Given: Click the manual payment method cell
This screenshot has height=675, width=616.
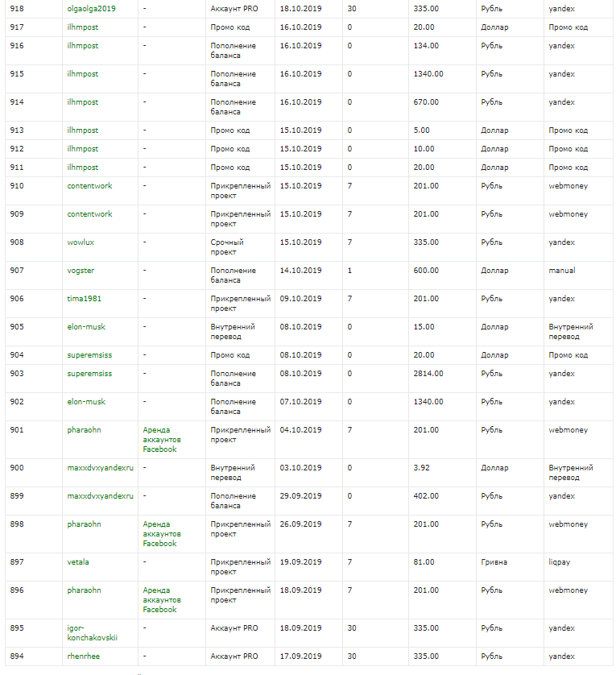Looking at the screenshot, I should pyautogui.click(x=562, y=271).
